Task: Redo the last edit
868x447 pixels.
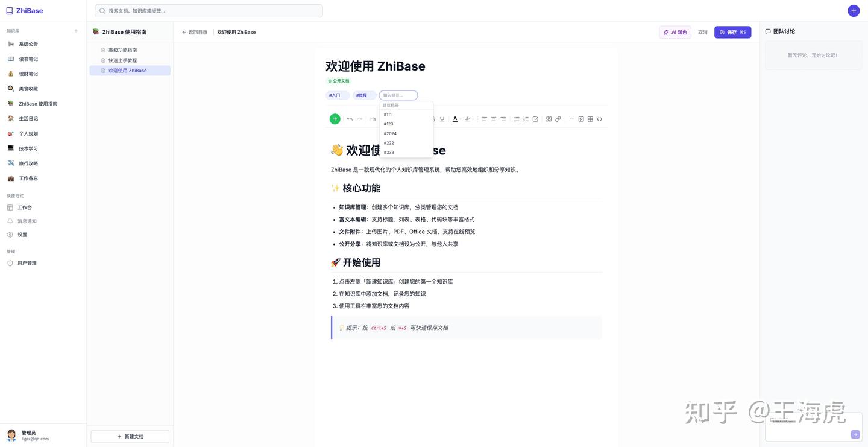Action: [x=359, y=119]
